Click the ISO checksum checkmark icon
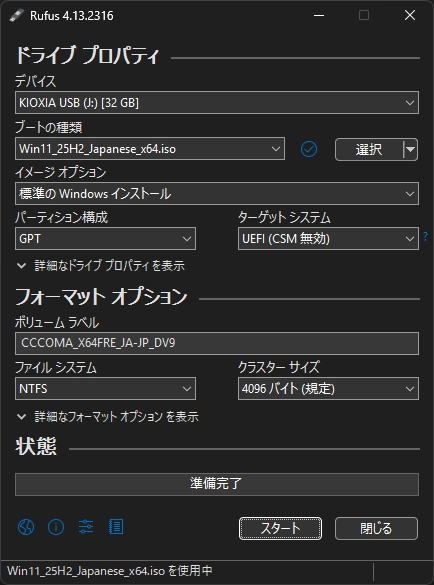Screen dimensions: 434x585 pos(309,149)
